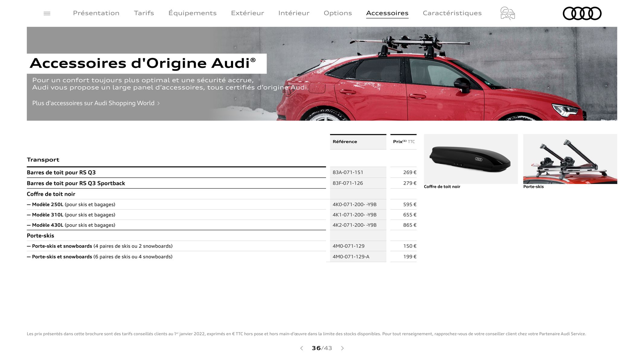644x362 pixels.
Task: Go to the next page arrow
Action: point(342,348)
